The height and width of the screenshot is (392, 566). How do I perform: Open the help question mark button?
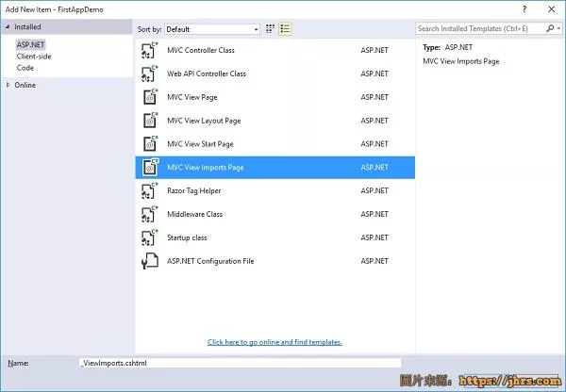click(524, 9)
